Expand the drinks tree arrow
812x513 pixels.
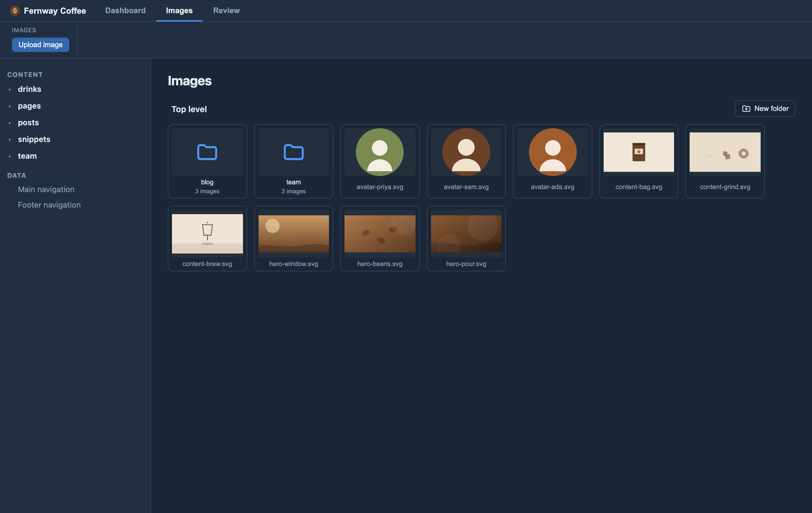pyautogui.click(x=10, y=89)
